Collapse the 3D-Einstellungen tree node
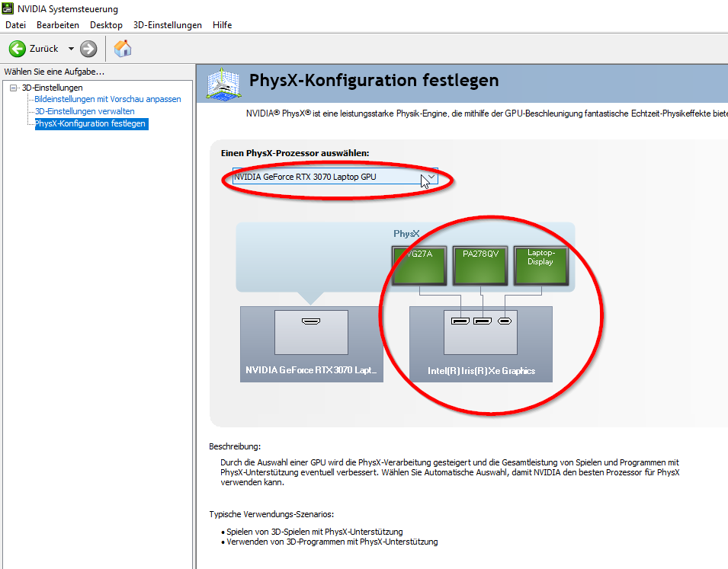728x569 pixels. (14, 88)
